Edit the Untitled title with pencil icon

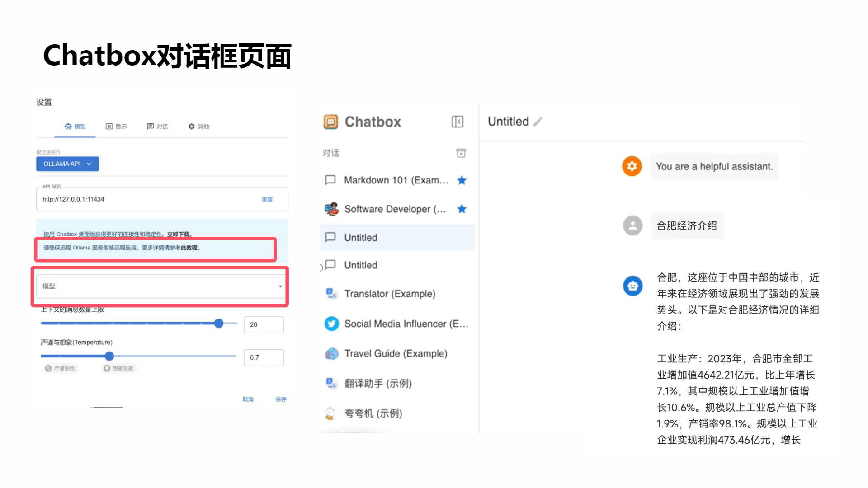538,122
